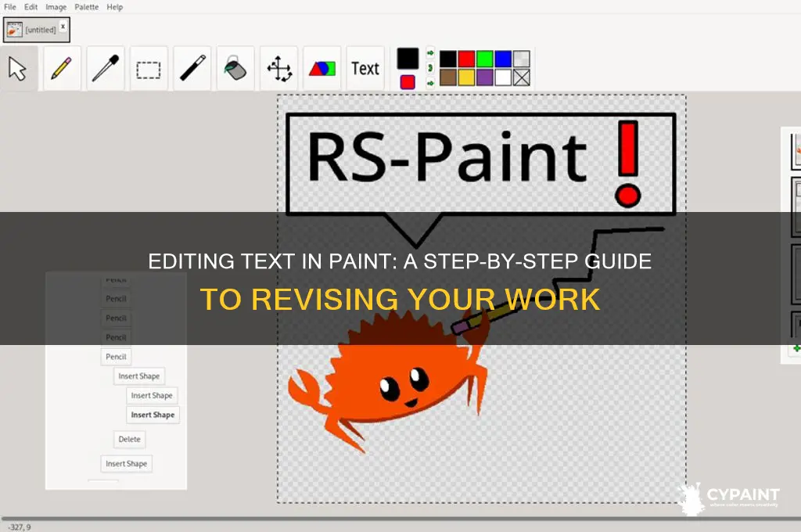
Task: Swap colors with the middle curved green arrow
Action: [430, 68]
